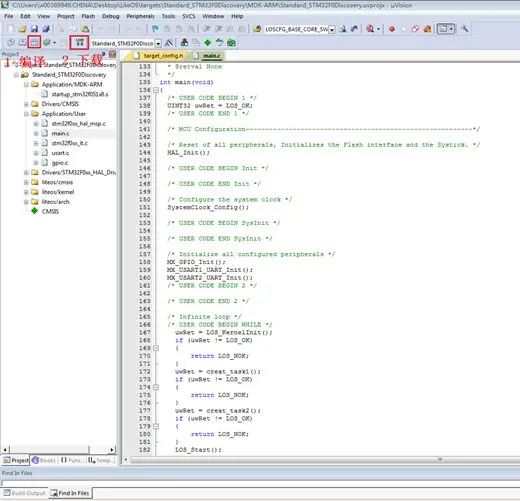
Task: Click the Manage Run-Time Environment green diamond icon
Action: click(208, 43)
